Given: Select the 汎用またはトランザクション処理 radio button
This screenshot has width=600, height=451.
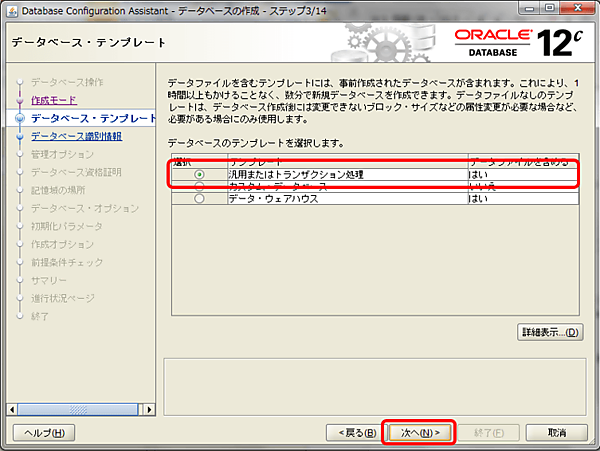Looking at the screenshot, I should (x=199, y=174).
